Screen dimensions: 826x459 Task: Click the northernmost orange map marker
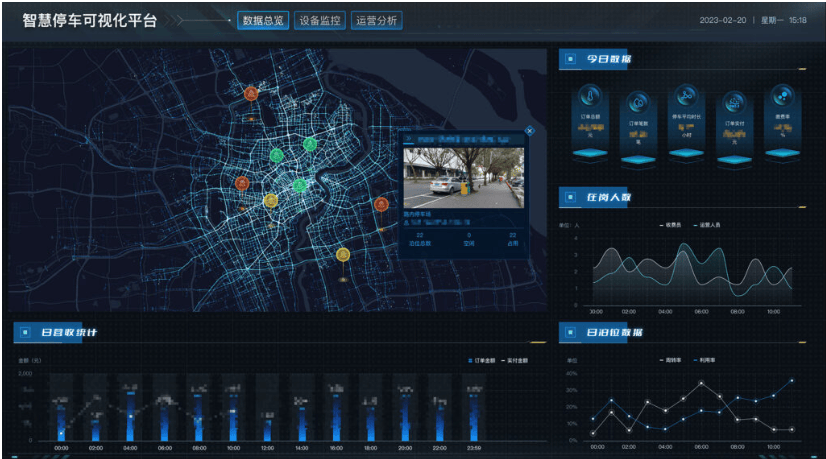point(250,94)
